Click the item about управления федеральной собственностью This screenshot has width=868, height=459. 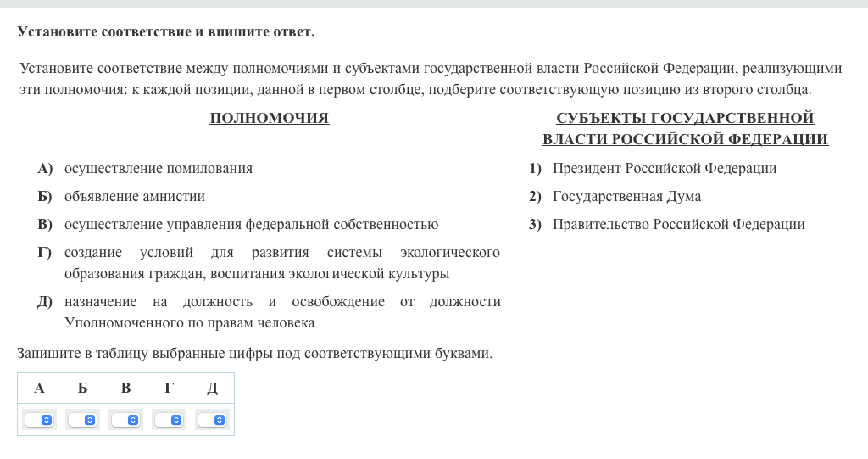coord(251,225)
